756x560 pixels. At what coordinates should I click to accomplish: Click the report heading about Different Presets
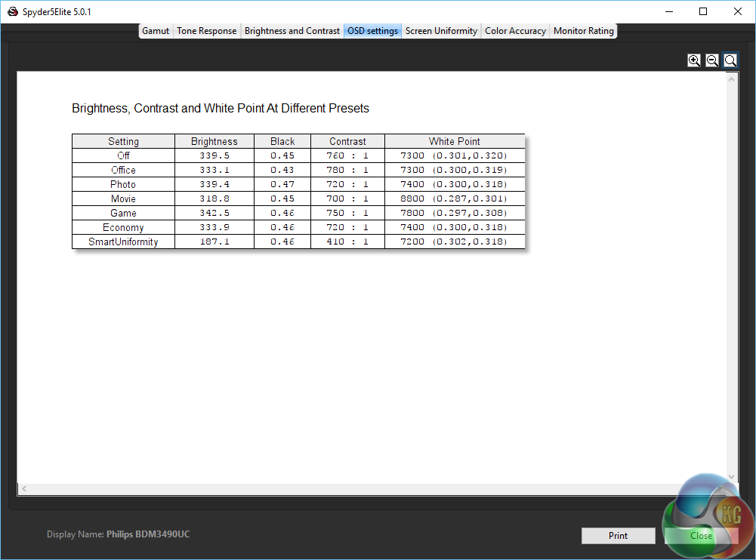tap(221, 109)
